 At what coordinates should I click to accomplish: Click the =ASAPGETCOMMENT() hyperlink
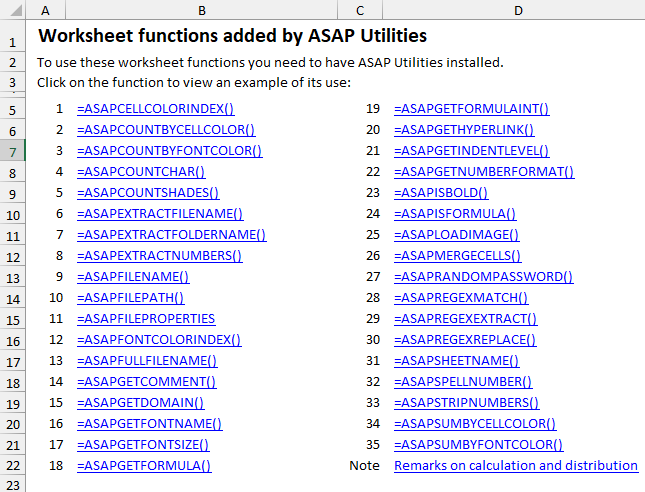pyautogui.click(x=146, y=381)
